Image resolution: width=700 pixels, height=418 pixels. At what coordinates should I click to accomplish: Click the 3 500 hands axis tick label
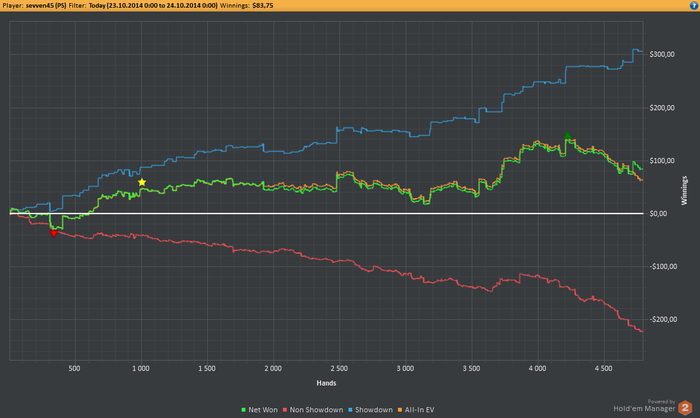[471, 368]
